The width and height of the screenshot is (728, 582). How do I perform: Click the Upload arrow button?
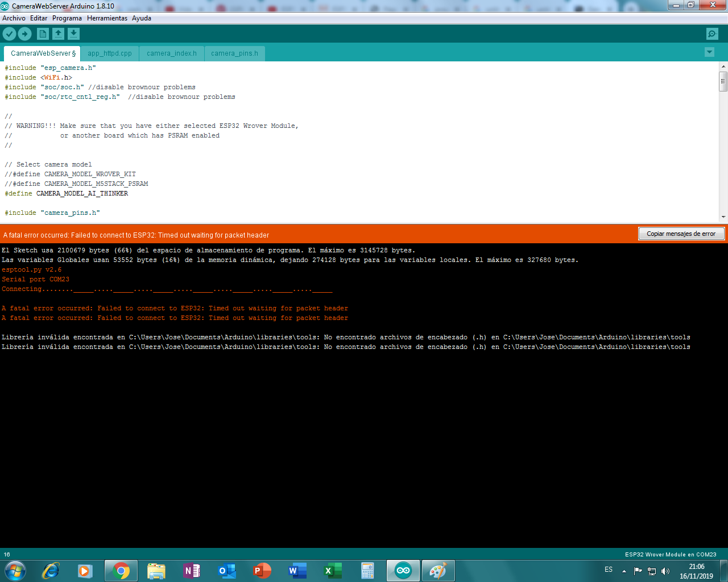(x=25, y=34)
